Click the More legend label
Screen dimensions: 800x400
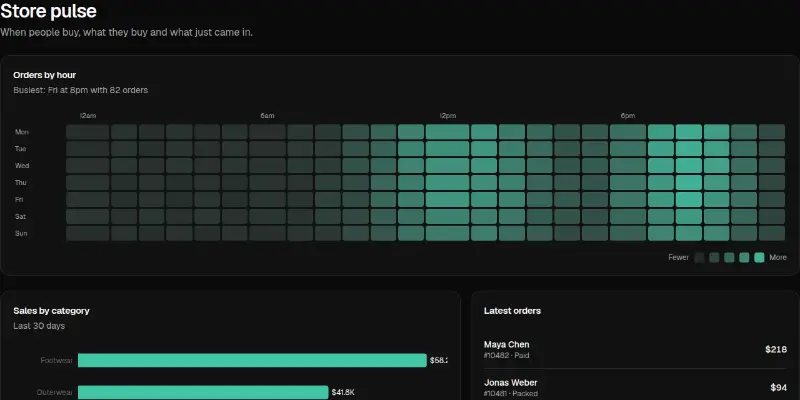pos(778,258)
